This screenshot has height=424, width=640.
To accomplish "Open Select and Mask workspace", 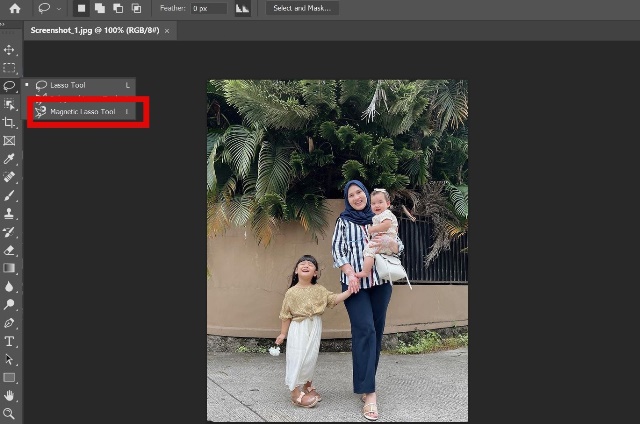I will 302,8.
